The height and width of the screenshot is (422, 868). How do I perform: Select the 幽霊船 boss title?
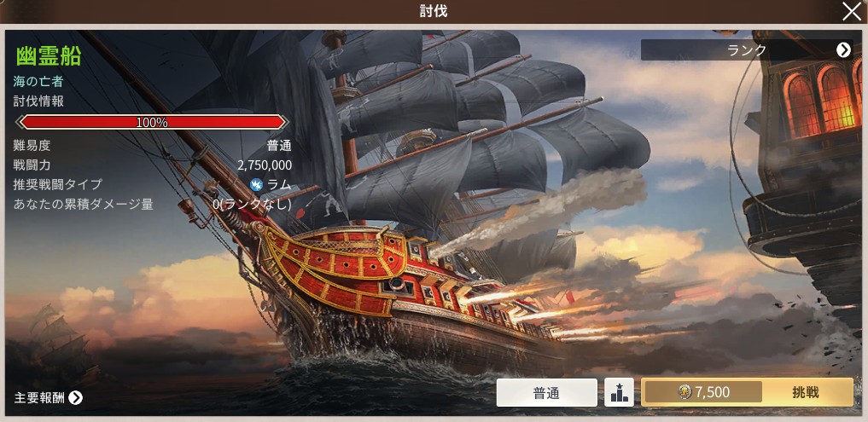coord(49,56)
